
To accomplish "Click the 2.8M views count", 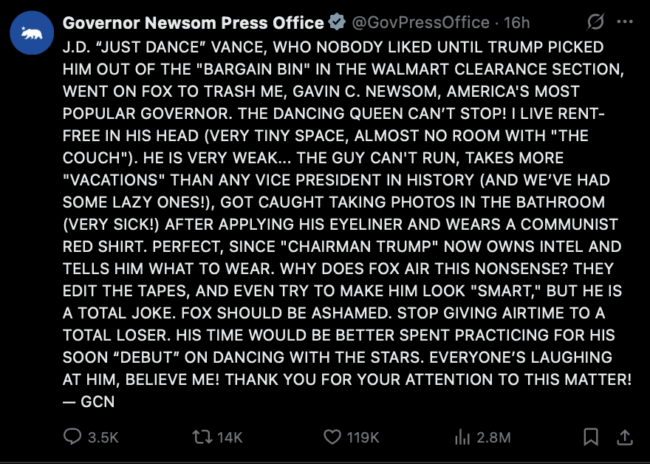I will click(x=493, y=437).
